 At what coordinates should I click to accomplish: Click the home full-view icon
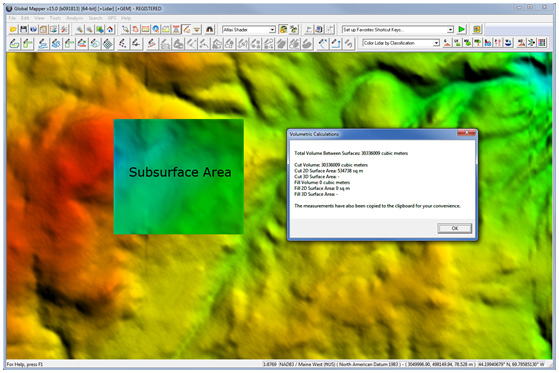coord(110,29)
